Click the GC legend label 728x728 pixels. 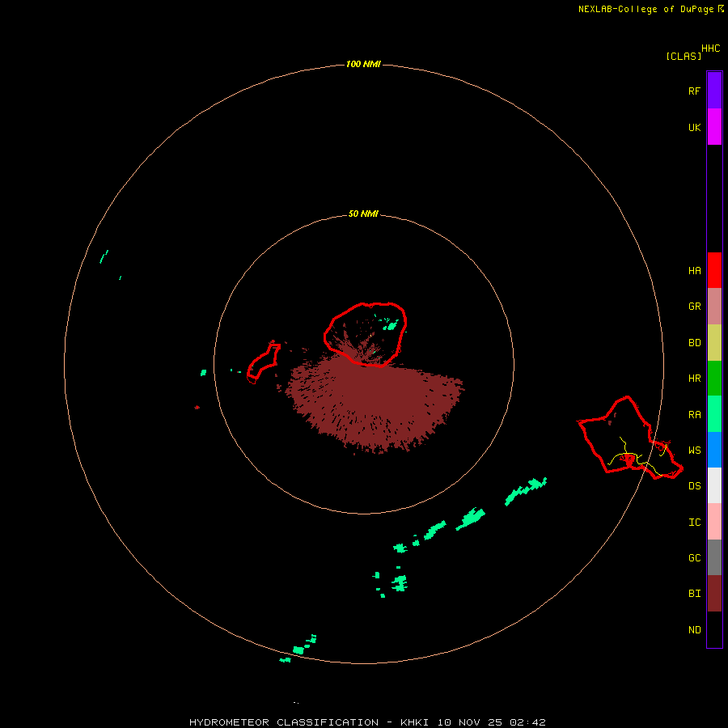[694, 558]
